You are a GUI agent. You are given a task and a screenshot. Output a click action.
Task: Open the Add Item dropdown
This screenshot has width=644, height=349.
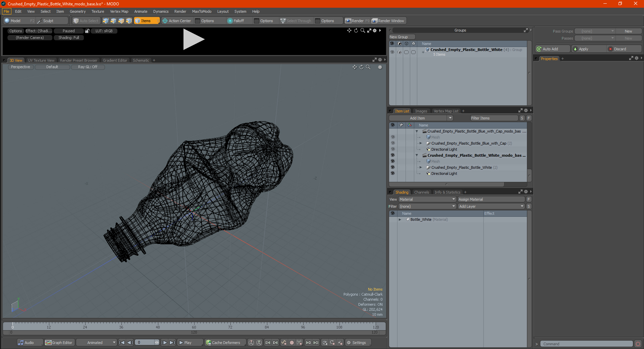[x=421, y=118]
